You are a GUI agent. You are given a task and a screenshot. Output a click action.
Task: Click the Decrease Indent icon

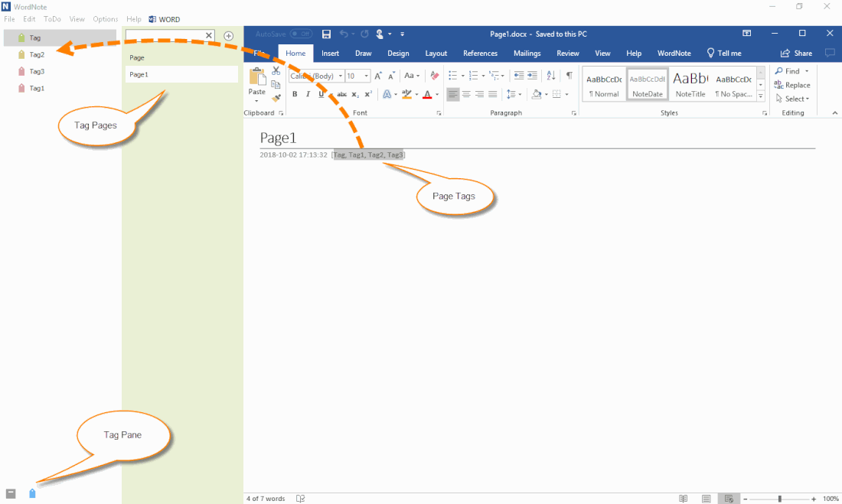tap(519, 76)
